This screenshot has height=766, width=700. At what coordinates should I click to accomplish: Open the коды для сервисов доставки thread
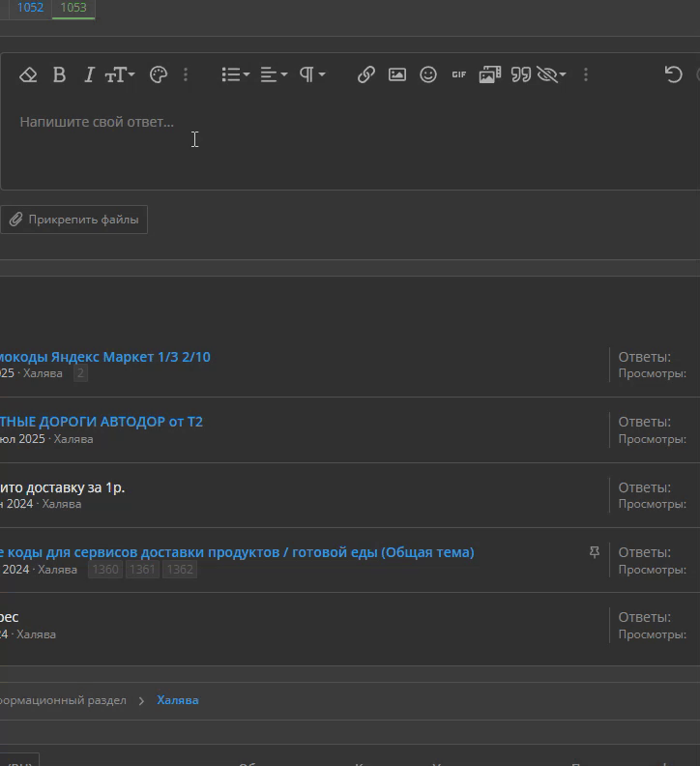(x=237, y=552)
